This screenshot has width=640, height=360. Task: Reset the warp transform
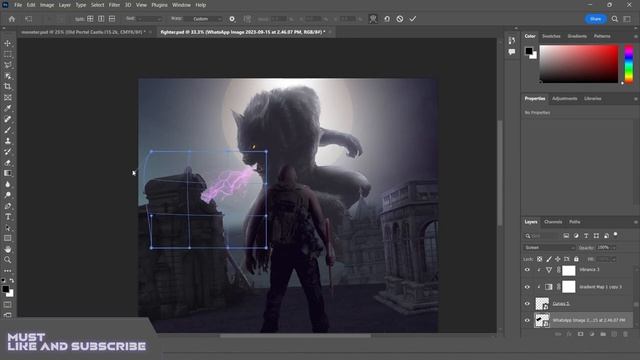coord(387,19)
